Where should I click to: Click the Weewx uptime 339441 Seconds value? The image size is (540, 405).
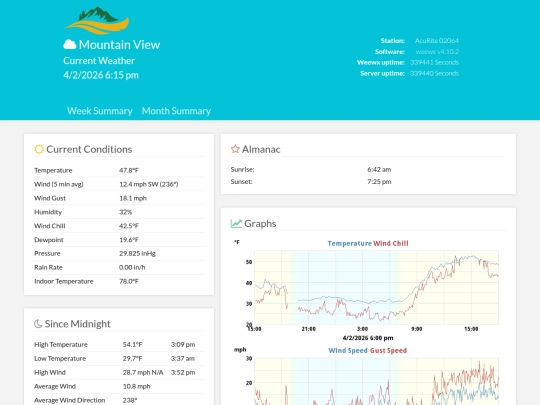click(x=434, y=62)
